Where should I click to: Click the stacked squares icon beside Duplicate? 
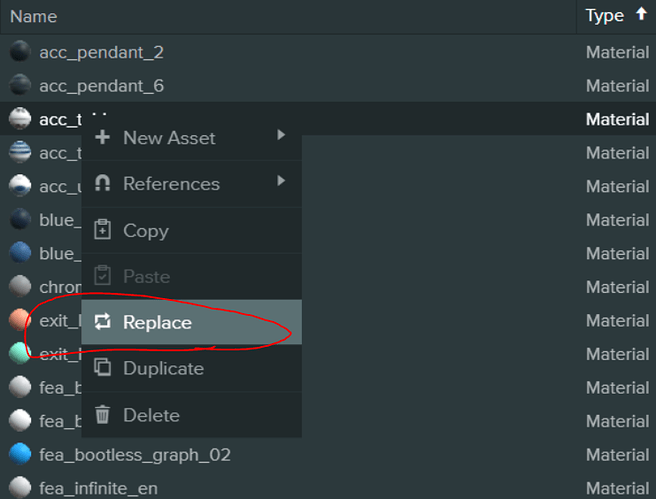click(x=102, y=368)
